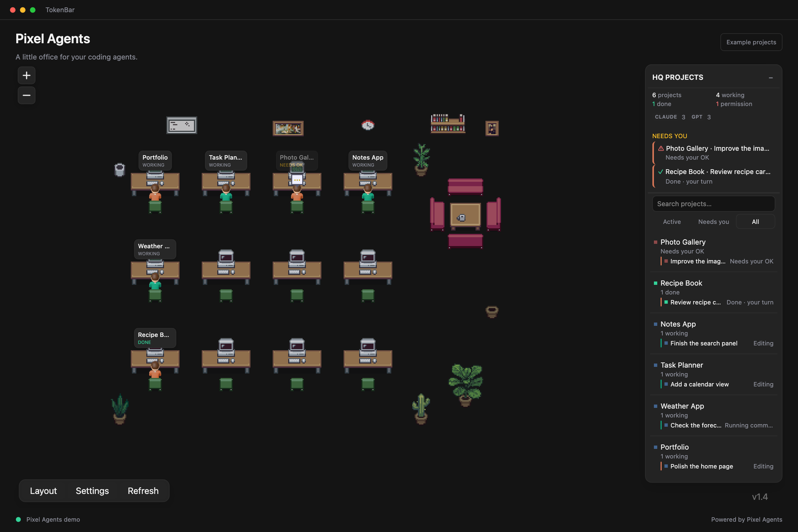Open the Portfolio project in the list
The image size is (798, 532).
click(674, 447)
